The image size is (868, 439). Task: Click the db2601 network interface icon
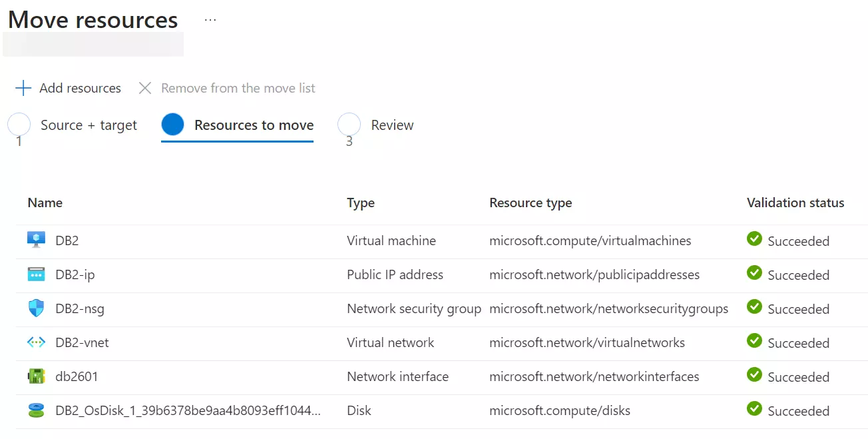pos(36,376)
